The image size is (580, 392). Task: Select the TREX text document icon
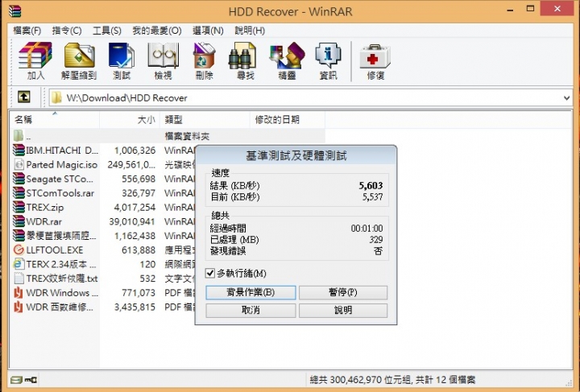[19, 279]
